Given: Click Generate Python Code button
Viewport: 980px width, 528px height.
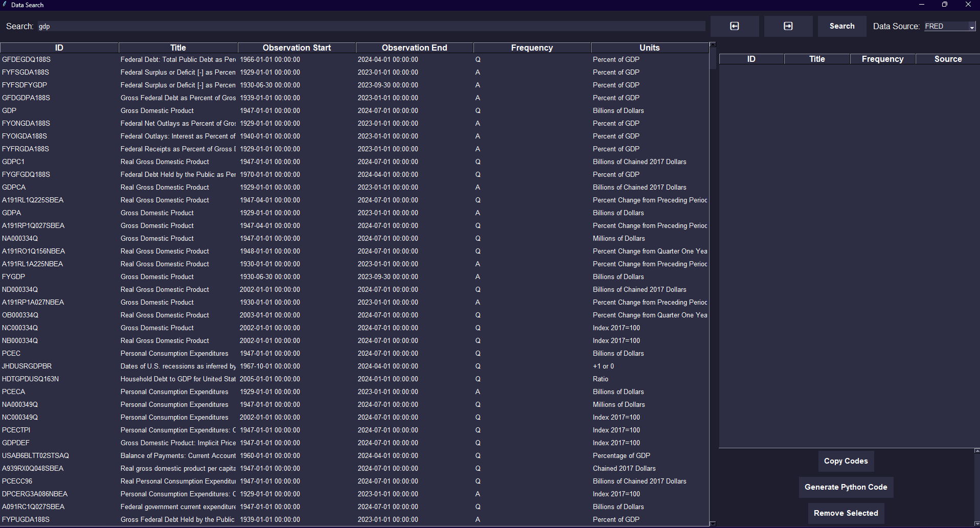Looking at the screenshot, I should pyautogui.click(x=846, y=487).
